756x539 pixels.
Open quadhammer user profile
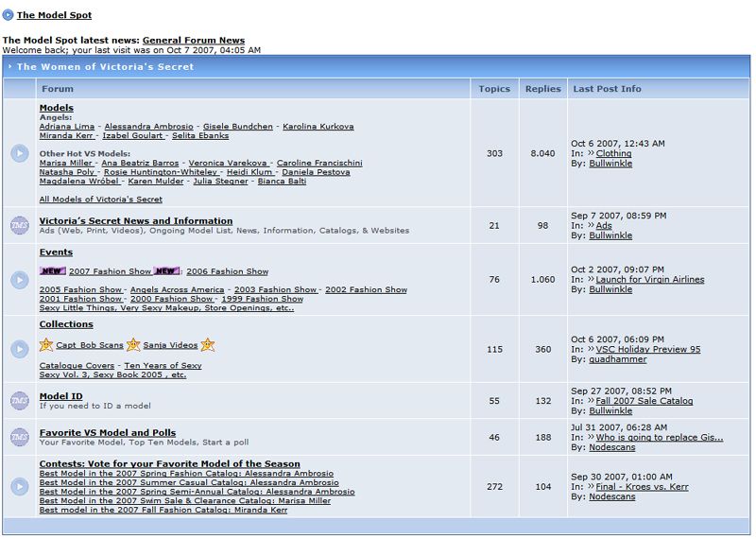coord(618,359)
